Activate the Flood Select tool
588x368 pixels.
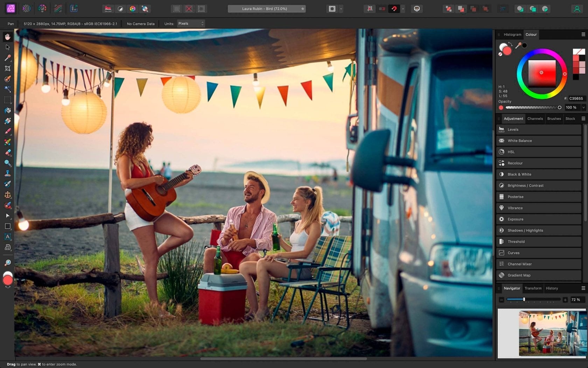tap(8, 89)
